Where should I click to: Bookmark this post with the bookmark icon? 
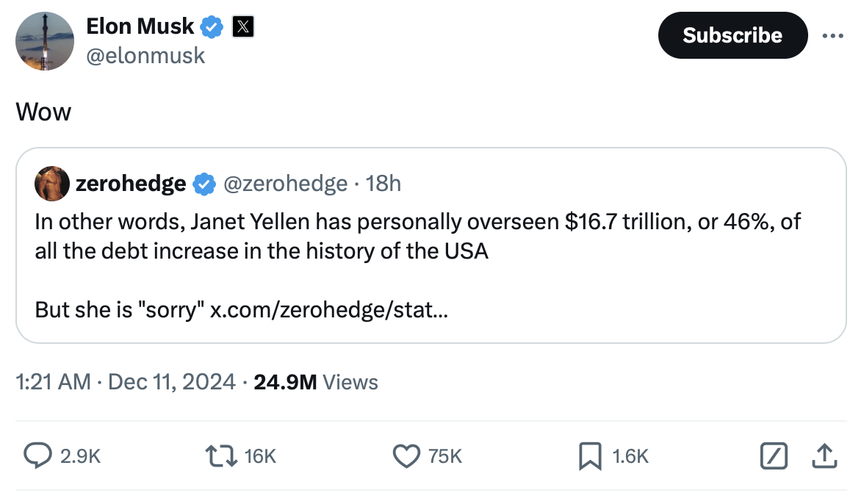pos(590,456)
